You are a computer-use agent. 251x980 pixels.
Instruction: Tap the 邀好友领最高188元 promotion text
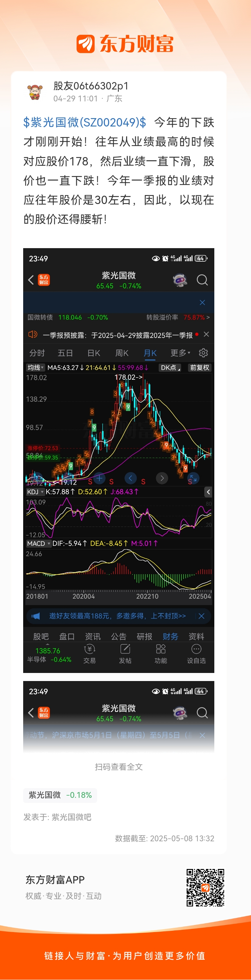[117, 616]
